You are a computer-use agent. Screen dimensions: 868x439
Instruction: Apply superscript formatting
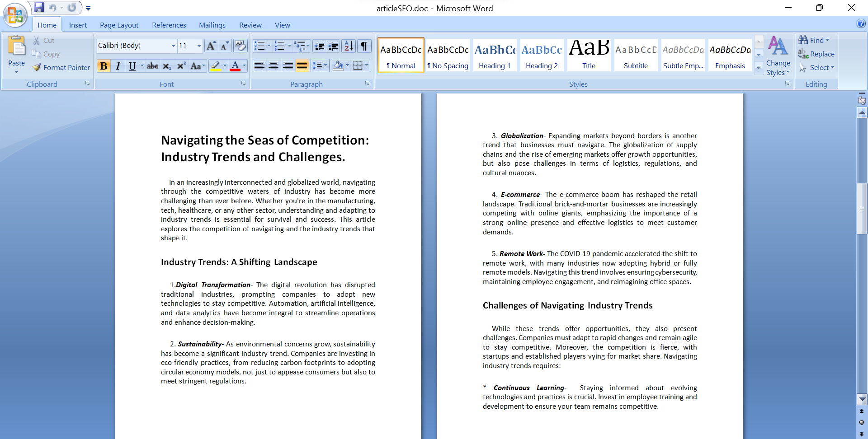(x=181, y=66)
